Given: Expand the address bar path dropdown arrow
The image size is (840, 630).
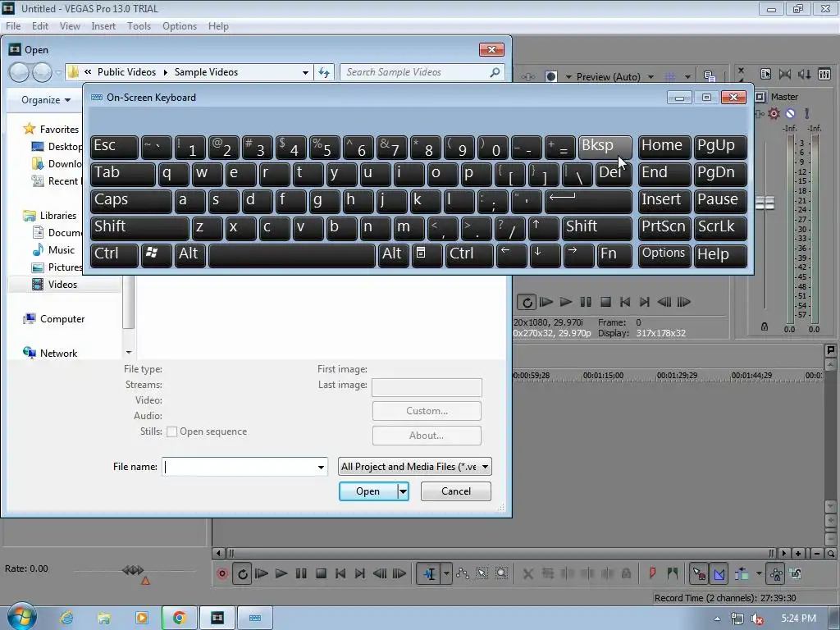Looking at the screenshot, I should 305,72.
